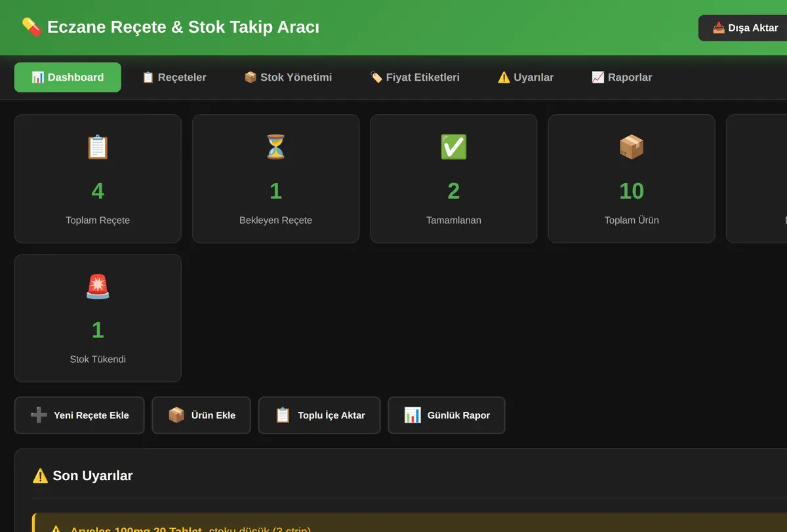Click the box icon in Stok Yönetimi tab
The width and height of the screenshot is (787, 532).
tap(251, 77)
